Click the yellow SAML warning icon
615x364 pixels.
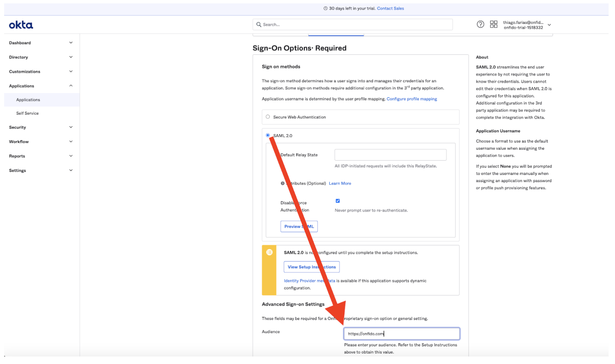[x=269, y=252]
